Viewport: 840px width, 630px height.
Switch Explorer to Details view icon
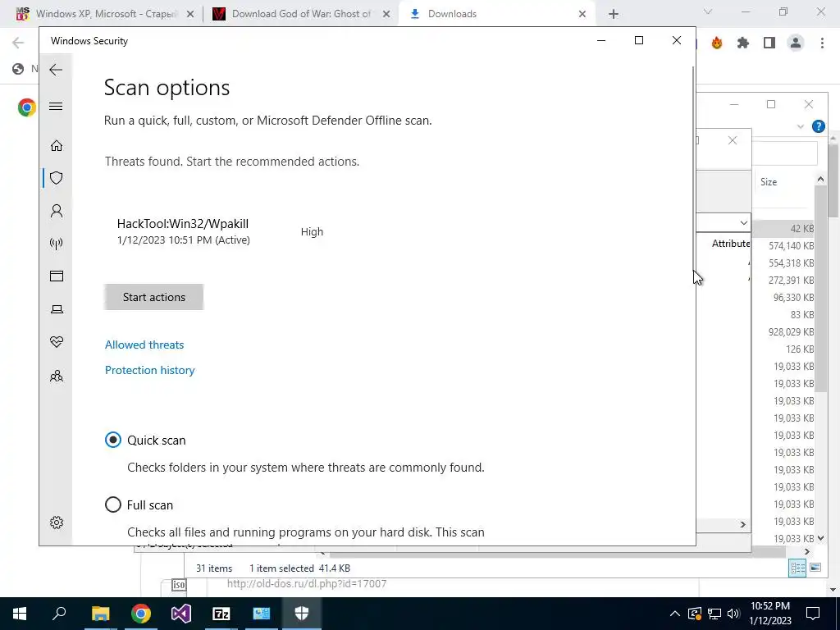(x=797, y=568)
